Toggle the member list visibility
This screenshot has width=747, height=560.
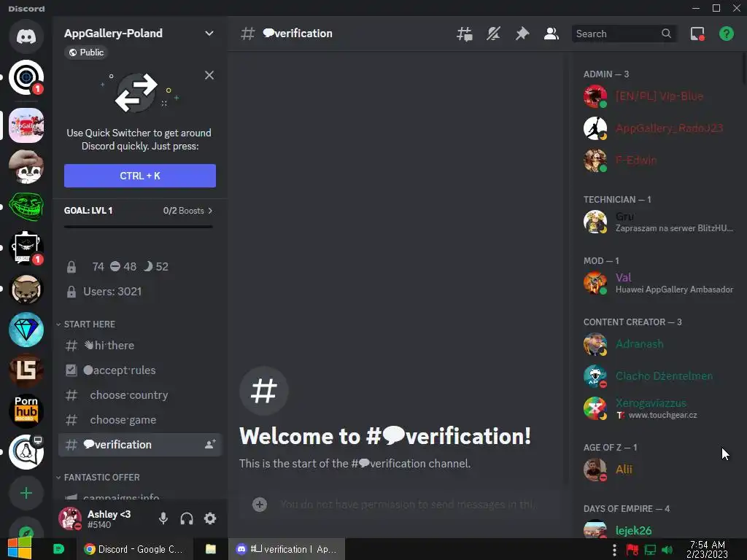tap(551, 34)
